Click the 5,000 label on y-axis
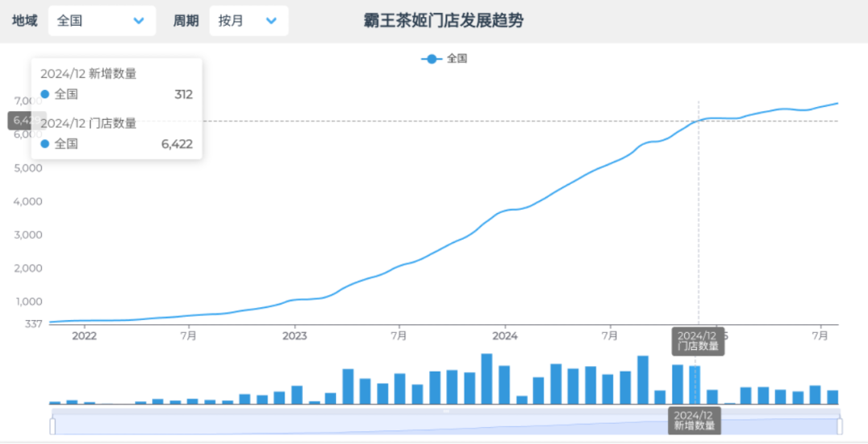Screen dimensions: 868x444 pos(27,168)
